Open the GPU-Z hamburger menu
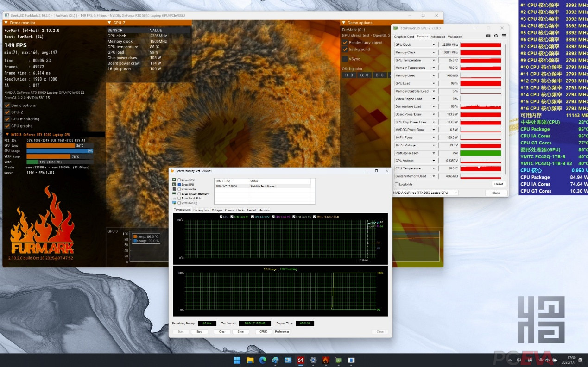The width and height of the screenshot is (588, 367). (x=504, y=36)
